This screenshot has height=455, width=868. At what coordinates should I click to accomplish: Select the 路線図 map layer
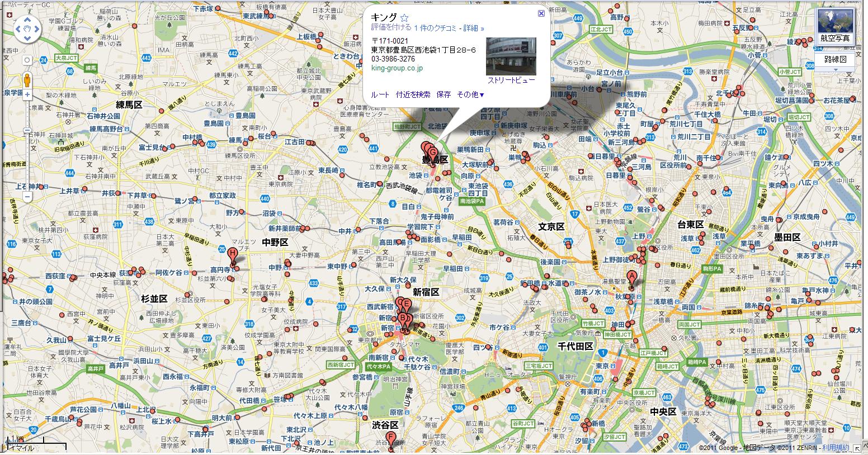point(835,59)
